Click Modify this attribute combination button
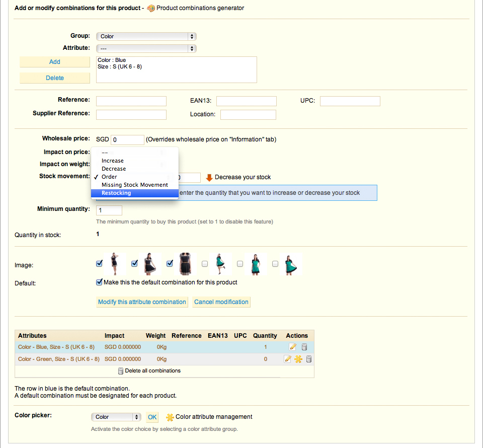483x448 pixels. pos(142,302)
